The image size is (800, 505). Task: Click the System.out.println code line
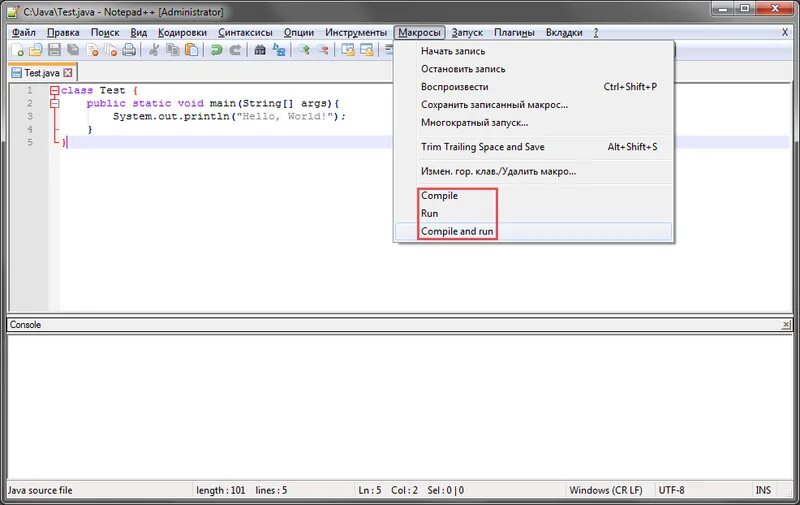[x=229, y=116]
